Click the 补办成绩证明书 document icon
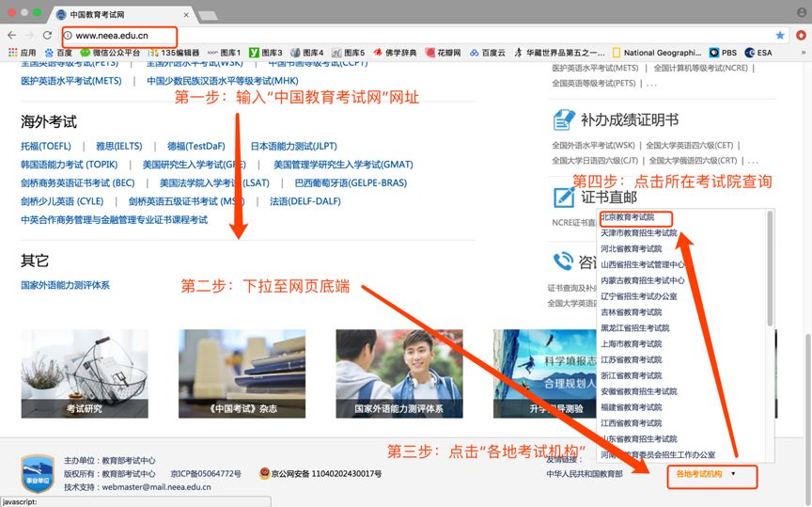The image size is (812, 507). [x=564, y=119]
